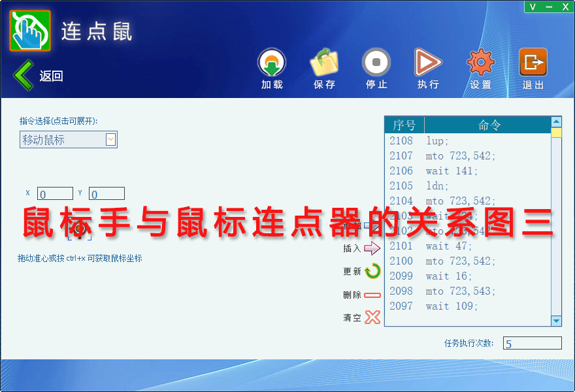The image size is (575, 392).
Task: Stop the script with 停止 icon
Action: tap(376, 62)
